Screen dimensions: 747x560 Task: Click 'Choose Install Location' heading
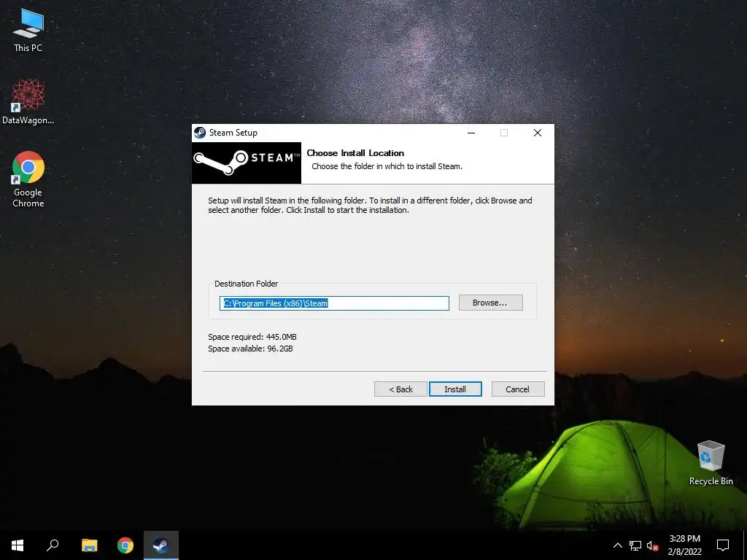pyautogui.click(x=355, y=153)
